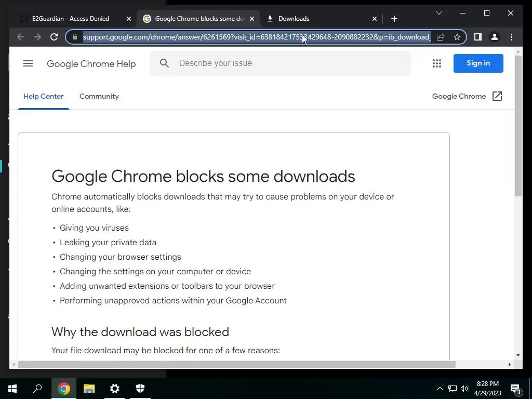Close the E2Guardian tab
Viewport: 532px width, 399px height.
(129, 19)
